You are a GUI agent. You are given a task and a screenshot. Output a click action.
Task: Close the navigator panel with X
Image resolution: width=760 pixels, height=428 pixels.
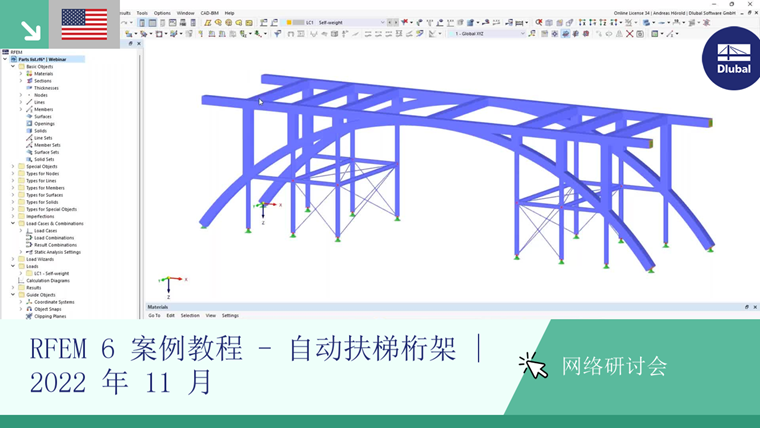[139, 44]
